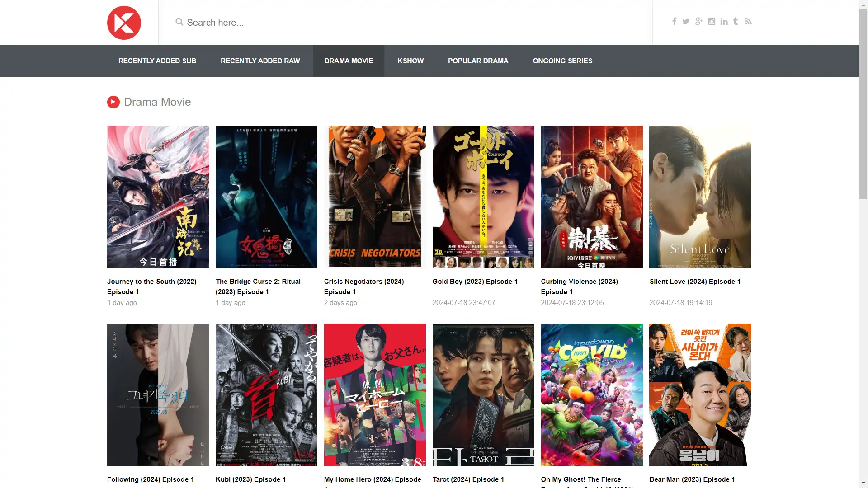Open the Recently Added Raw tab

[x=260, y=61]
